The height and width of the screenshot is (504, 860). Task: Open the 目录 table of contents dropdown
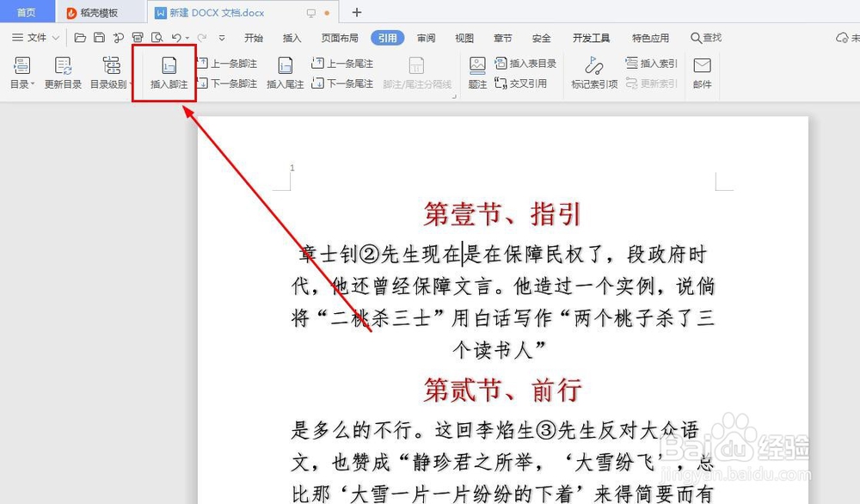point(21,71)
